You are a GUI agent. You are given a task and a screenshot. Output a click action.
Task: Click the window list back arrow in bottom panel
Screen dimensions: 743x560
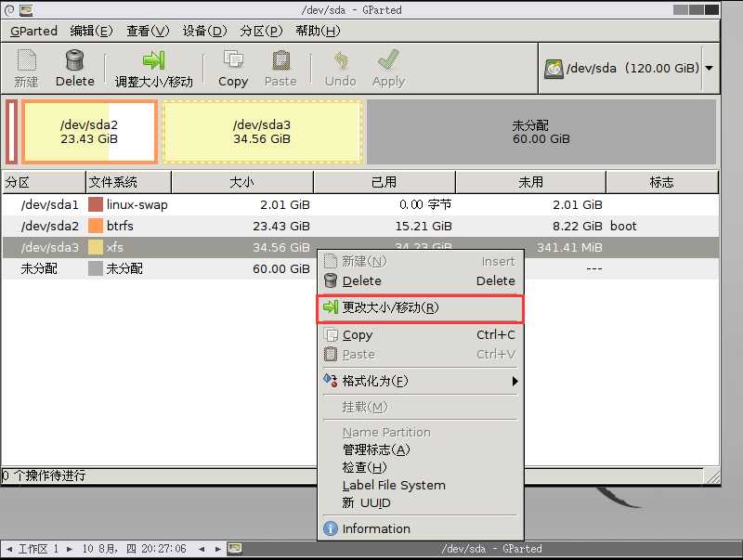[x=202, y=549]
